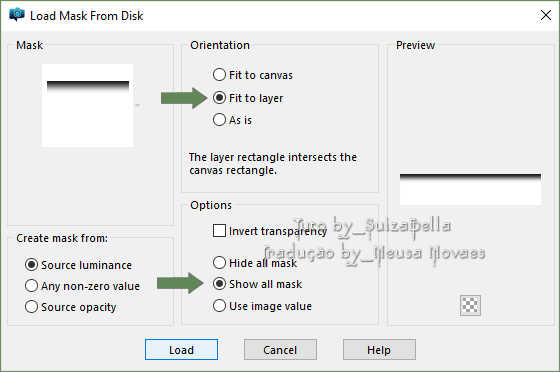Choose the As is orientation
The height and width of the screenshot is (372, 560).
tap(232, 120)
